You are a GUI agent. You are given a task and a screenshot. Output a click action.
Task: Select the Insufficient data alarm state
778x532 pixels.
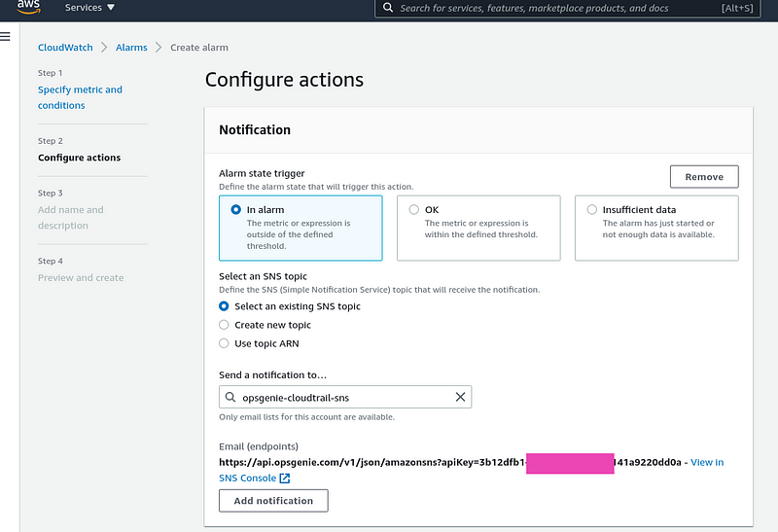[656, 228]
